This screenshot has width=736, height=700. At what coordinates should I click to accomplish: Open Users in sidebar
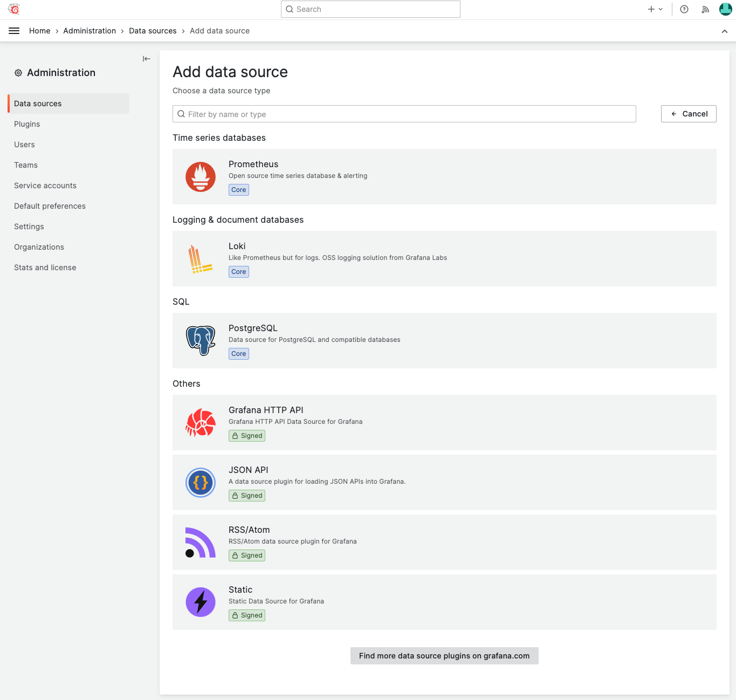point(24,145)
